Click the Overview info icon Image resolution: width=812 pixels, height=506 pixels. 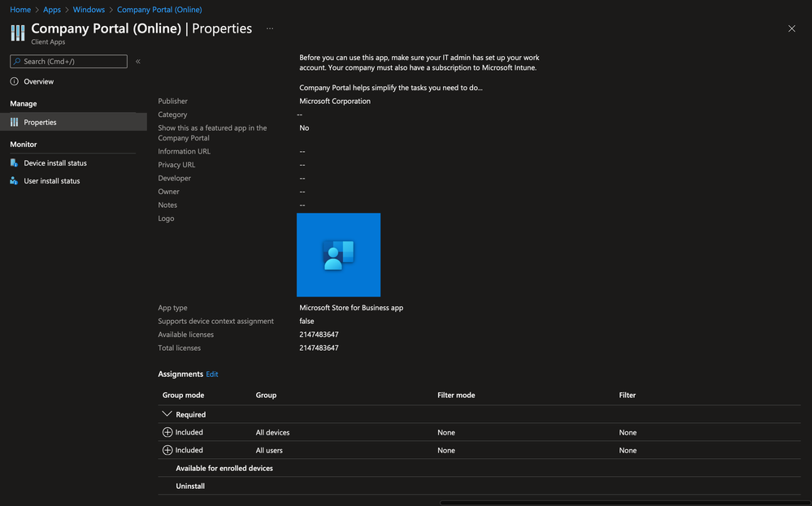pos(15,81)
